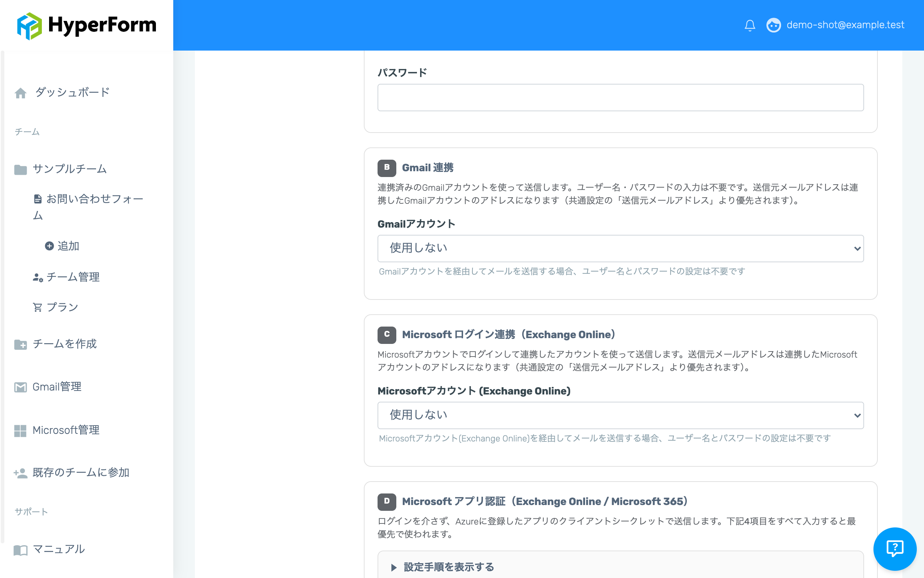Open the notifications bell
This screenshot has height=578, width=924.
click(x=750, y=25)
